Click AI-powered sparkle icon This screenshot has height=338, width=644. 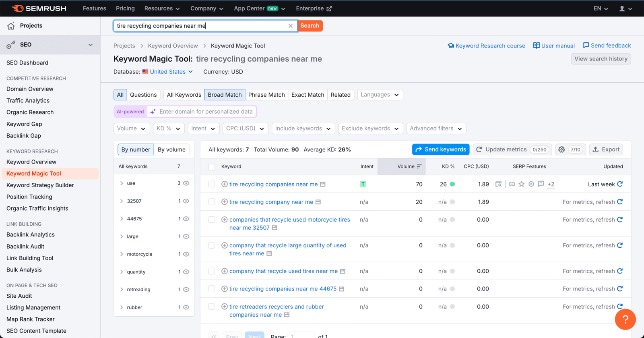(153, 112)
